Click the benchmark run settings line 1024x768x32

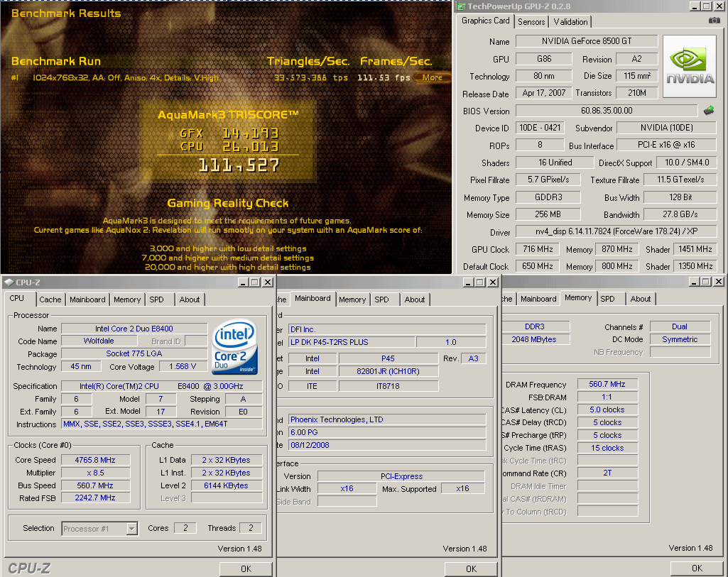pyautogui.click(x=125, y=77)
